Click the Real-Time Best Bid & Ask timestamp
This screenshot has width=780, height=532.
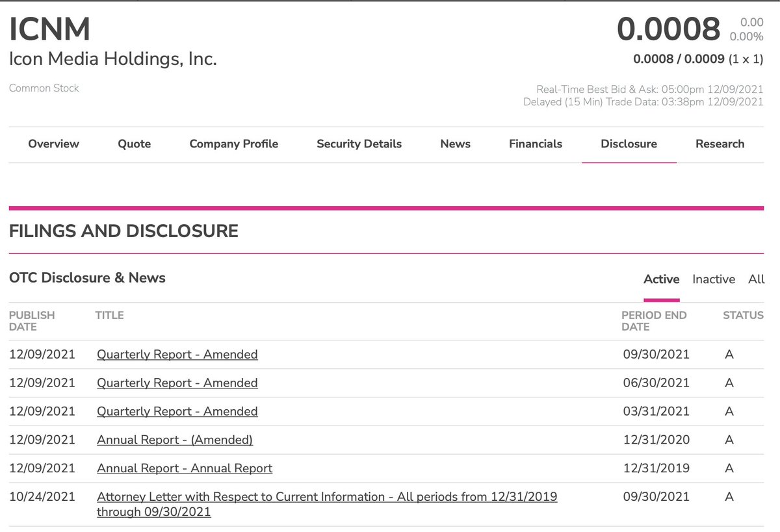point(650,90)
